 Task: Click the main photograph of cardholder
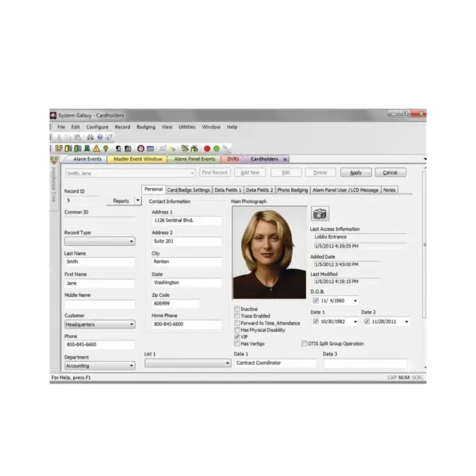click(270, 253)
